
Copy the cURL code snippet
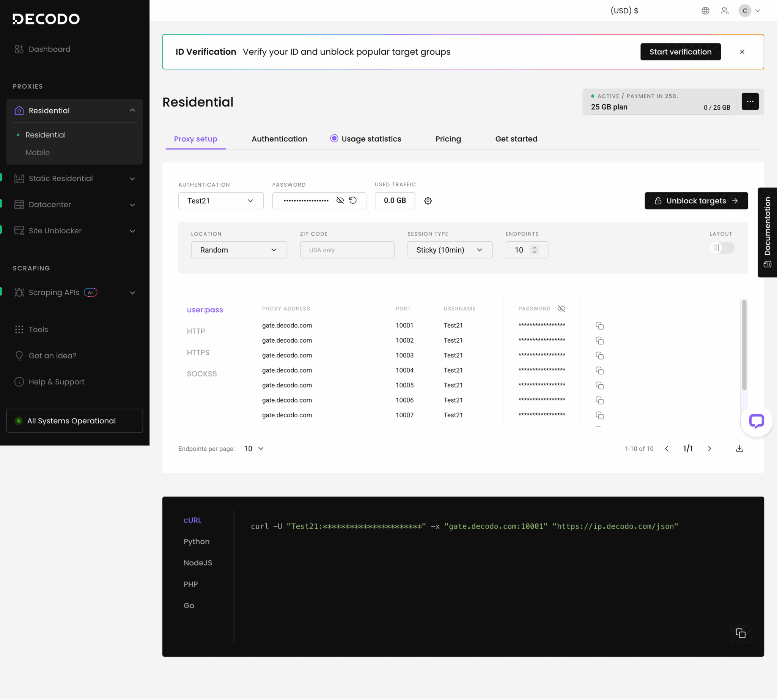(x=740, y=633)
